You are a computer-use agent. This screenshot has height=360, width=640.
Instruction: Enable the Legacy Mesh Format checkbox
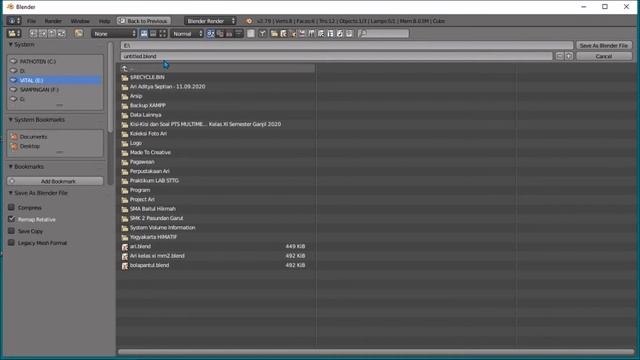coord(11,243)
